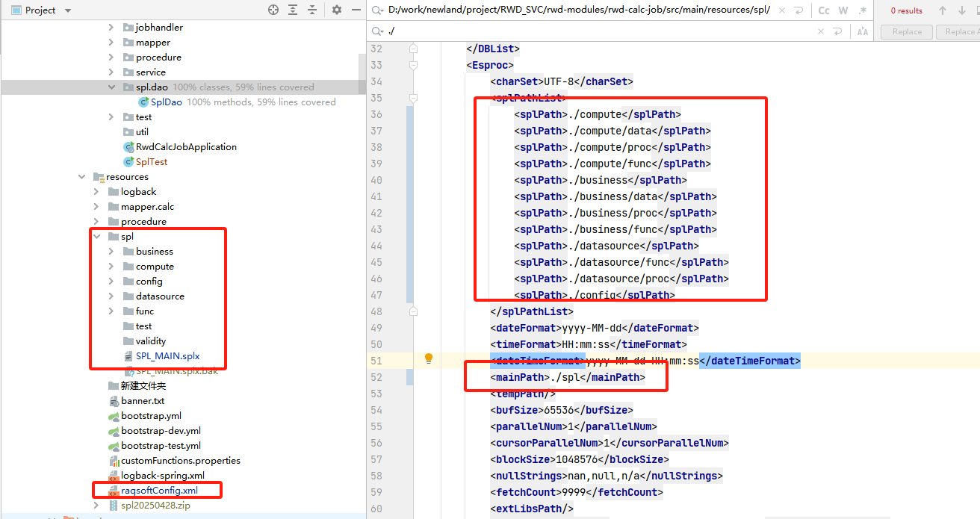This screenshot has height=519, width=980.
Task: Click in the replace text field
Action: [598, 31]
